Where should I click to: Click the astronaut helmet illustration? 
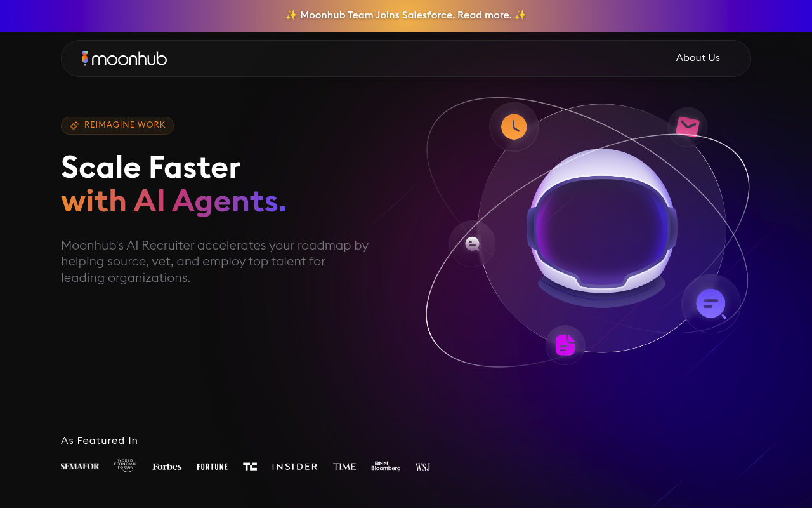(602, 229)
